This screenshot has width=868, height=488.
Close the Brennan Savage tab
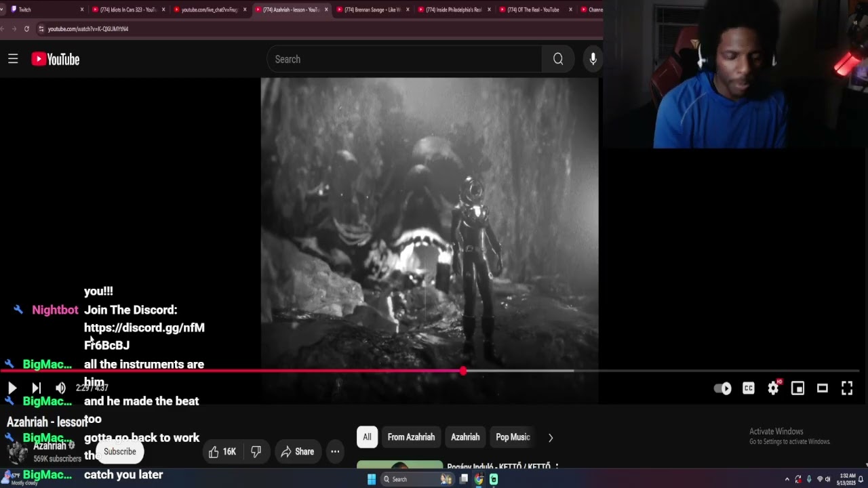pyautogui.click(x=408, y=9)
